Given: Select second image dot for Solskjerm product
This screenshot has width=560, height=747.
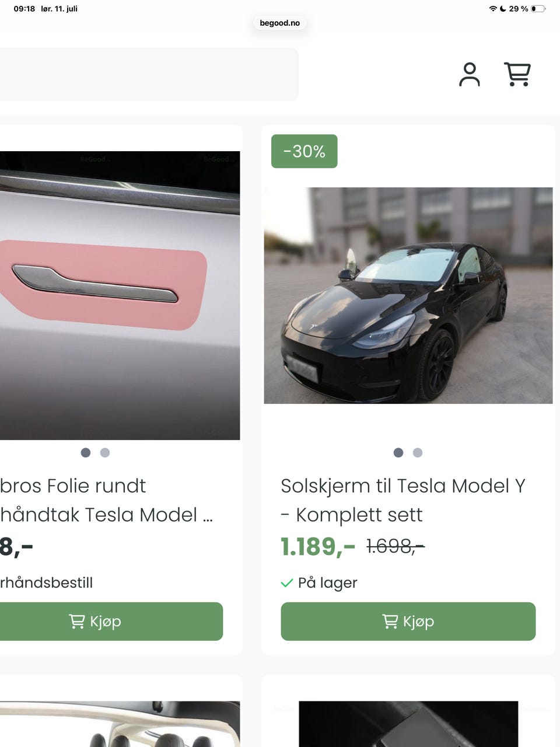Looking at the screenshot, I should 418,453.
